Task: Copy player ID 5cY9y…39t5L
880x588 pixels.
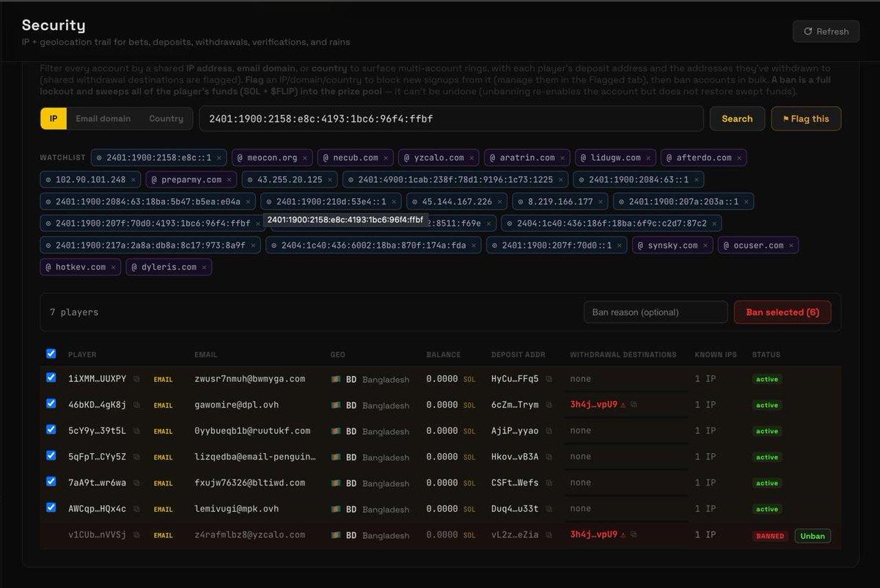Action: (x=137, y=431)
